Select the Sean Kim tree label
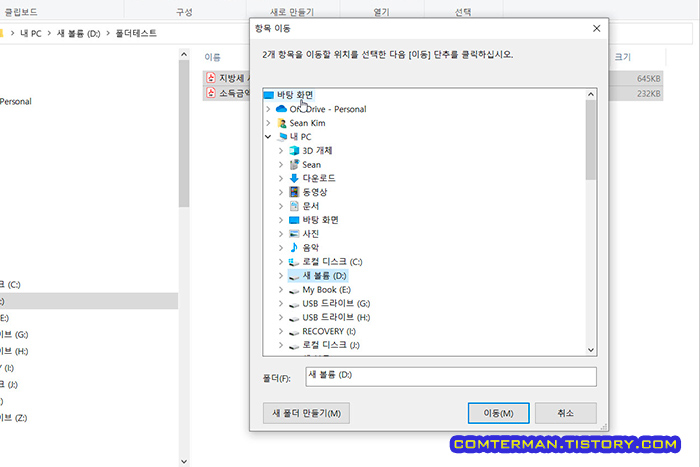 coord(307,123)
